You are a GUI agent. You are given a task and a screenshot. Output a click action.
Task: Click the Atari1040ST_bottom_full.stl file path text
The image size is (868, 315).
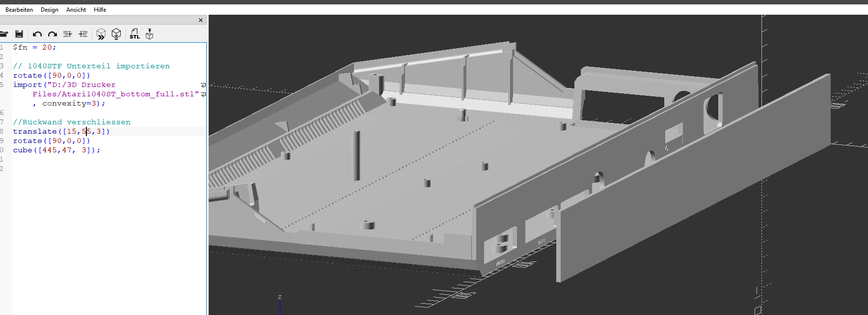click(x=115, y=94)
